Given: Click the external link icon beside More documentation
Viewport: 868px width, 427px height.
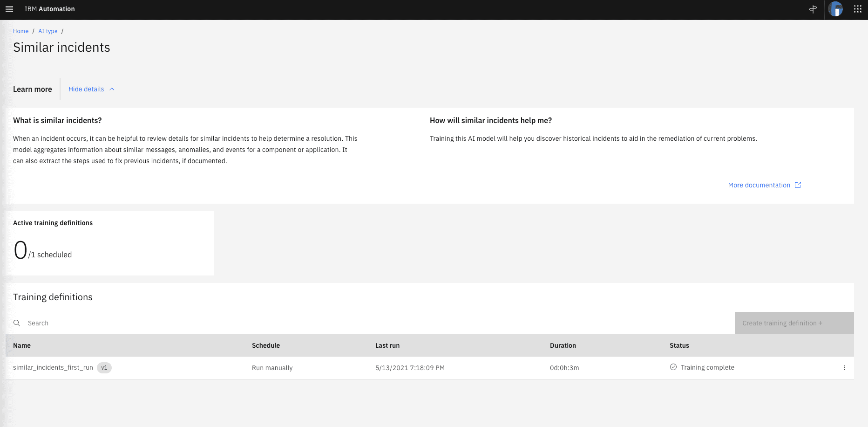Looking at the screenshot, I should click(x=798, y=185).
